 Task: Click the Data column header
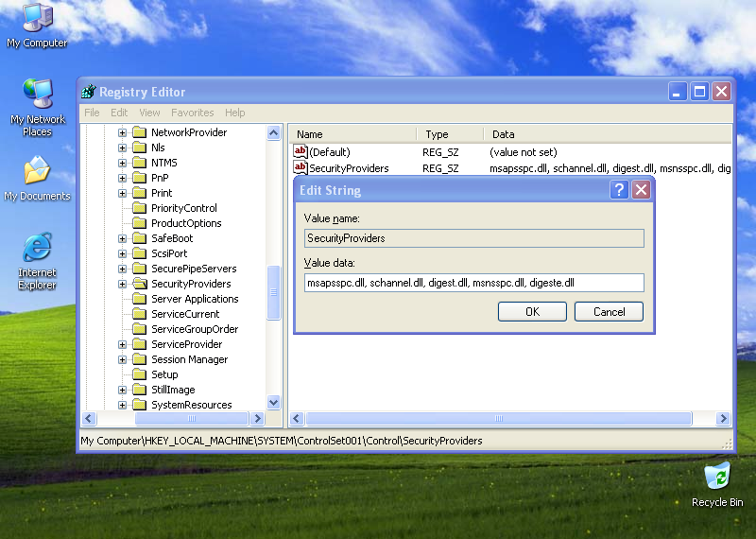tap(608, 134)
